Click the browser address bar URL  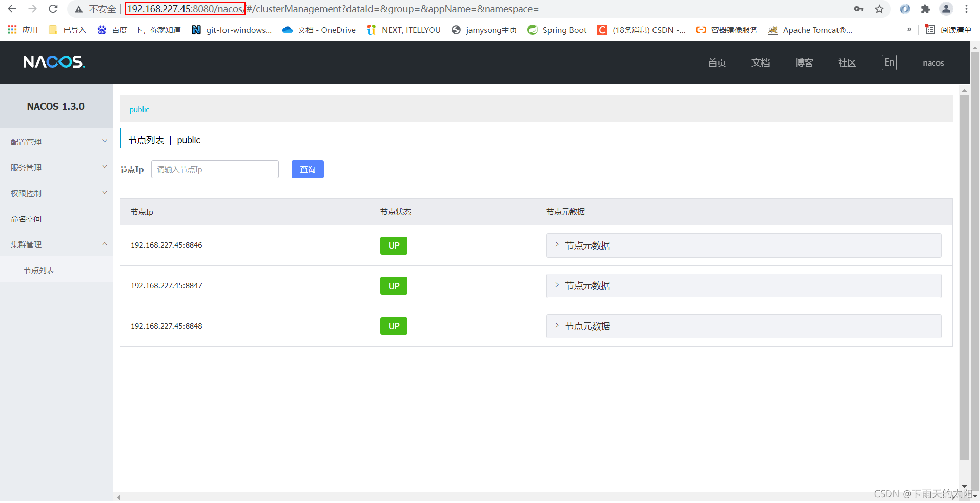pos(333,9)
